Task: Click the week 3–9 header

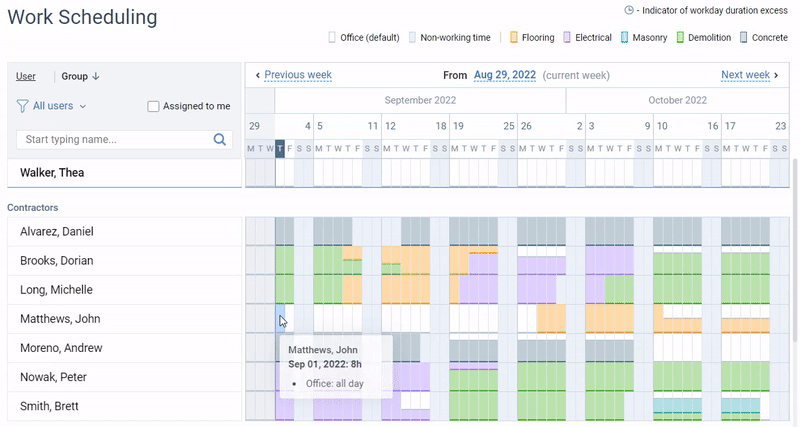Action: click(619, 126)
